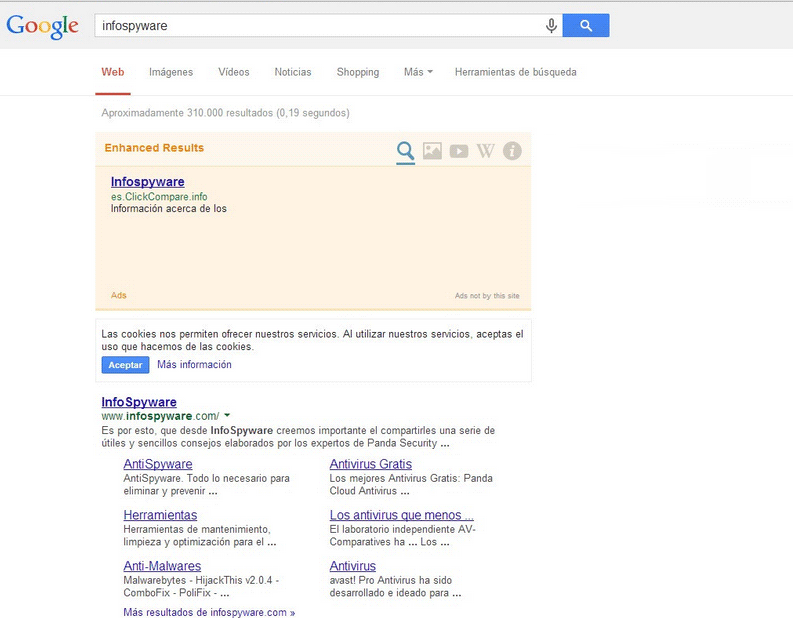Image resolution: width=793 pixels, height=618 pixels.
Task: Click the Google logo
Action: [42, 26]
